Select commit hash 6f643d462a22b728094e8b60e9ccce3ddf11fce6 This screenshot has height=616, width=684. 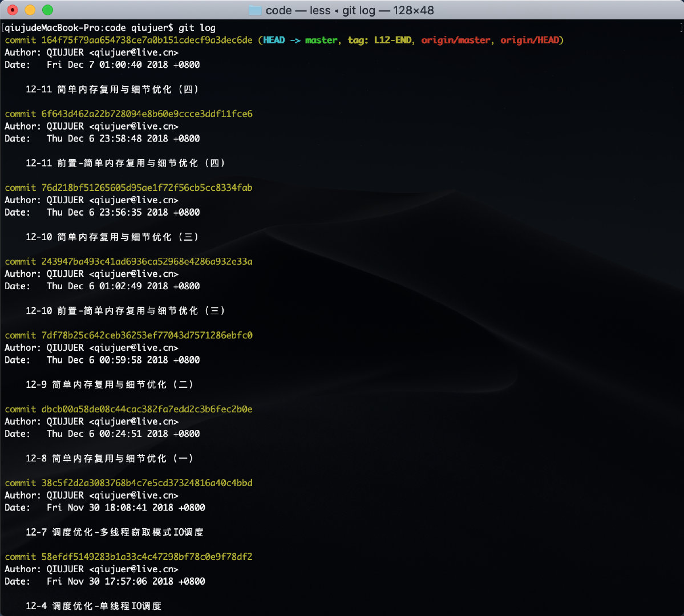147,114
